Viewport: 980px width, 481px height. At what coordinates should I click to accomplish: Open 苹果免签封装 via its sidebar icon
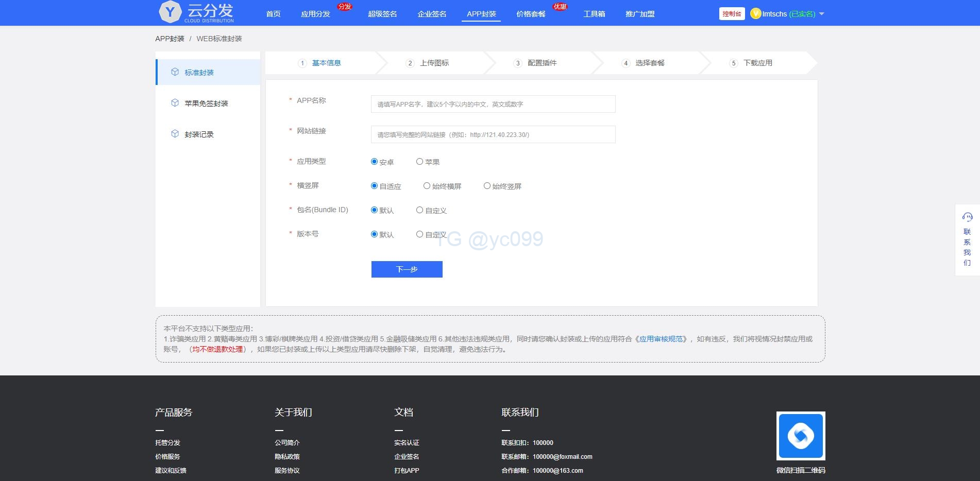(x=174, y=103)
